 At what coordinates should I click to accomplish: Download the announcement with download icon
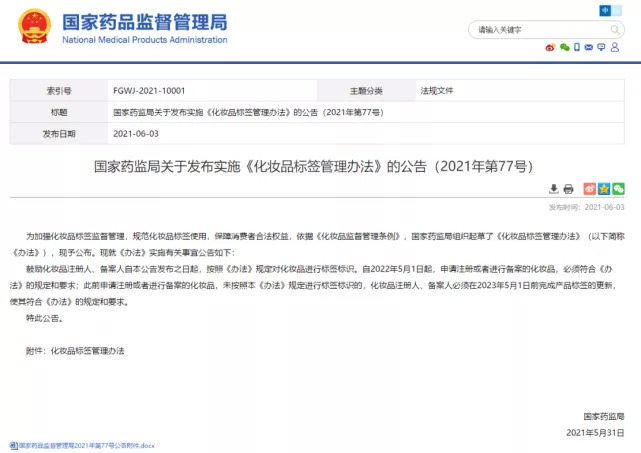coord(554,188)
